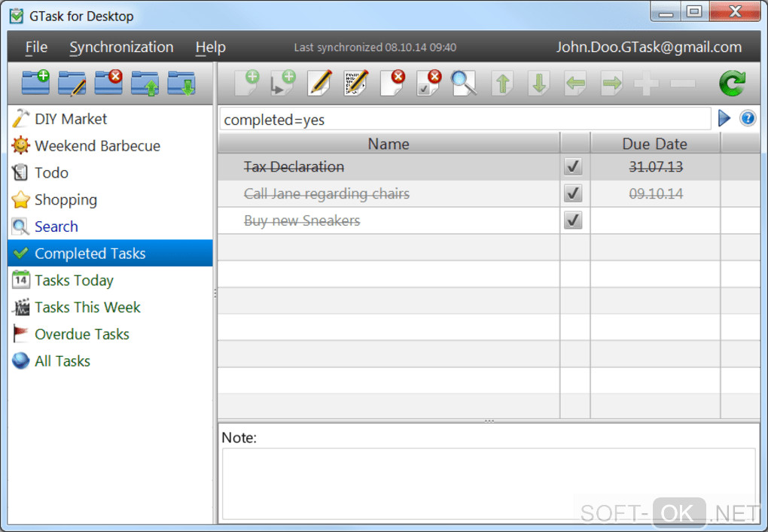Viewport: 768px width, 532px height.
Task: Click the completed=yes filter field
Action: point(465,119)
